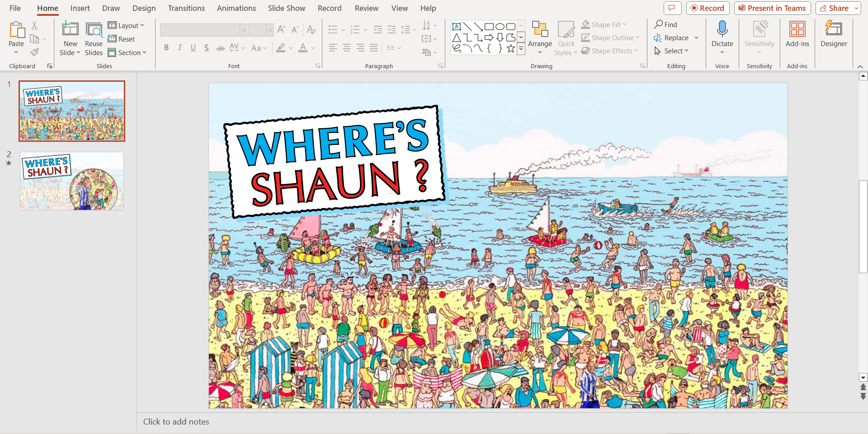Click the font color swatch button

coord(303,48)
